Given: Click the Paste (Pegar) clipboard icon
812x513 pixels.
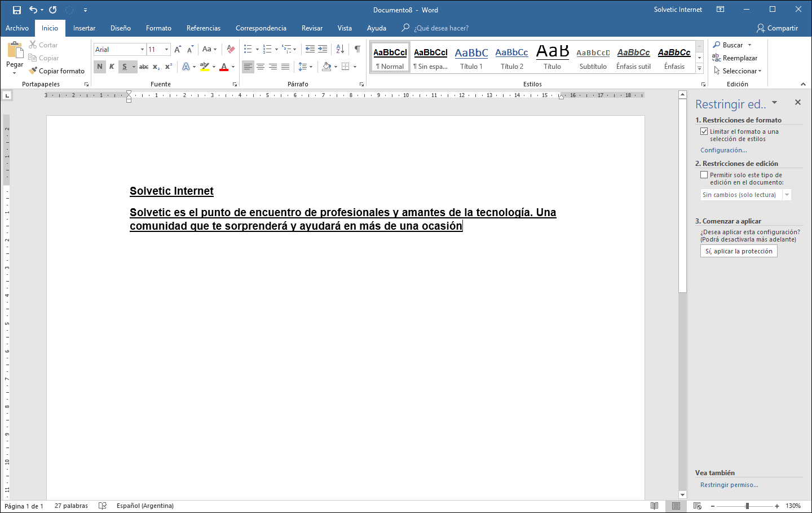Looking at the screenshot, I should pos(15,51).
